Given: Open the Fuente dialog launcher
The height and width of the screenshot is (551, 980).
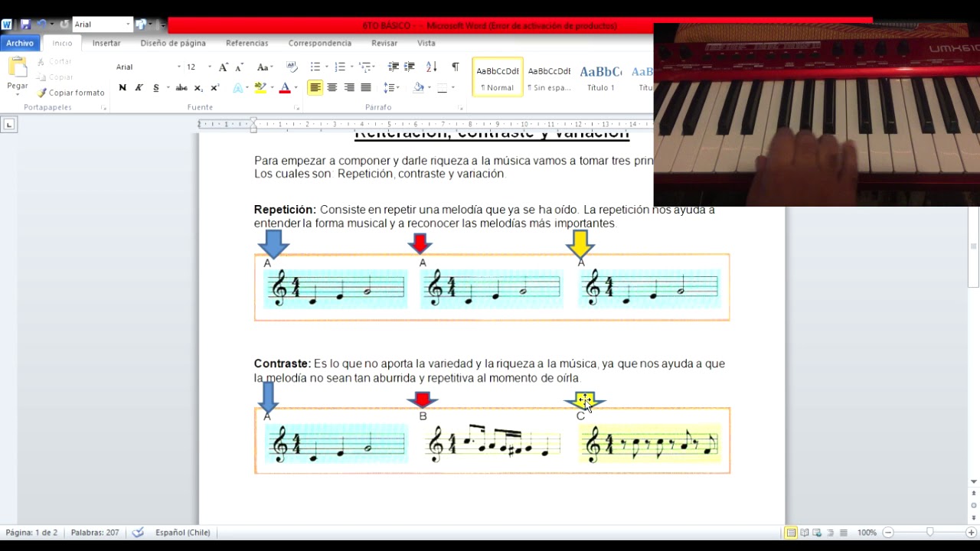Looking at the screenshot, I should coord(297,108).
